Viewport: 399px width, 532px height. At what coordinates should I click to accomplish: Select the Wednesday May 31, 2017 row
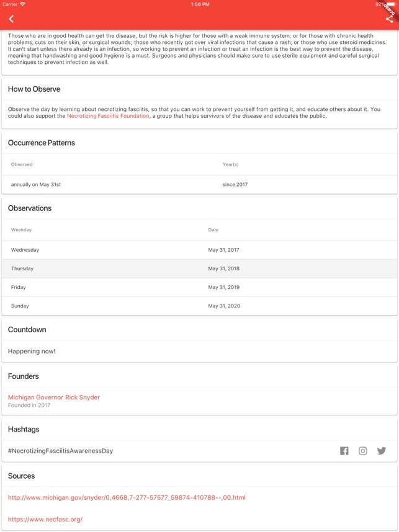[x=199, y=250]
